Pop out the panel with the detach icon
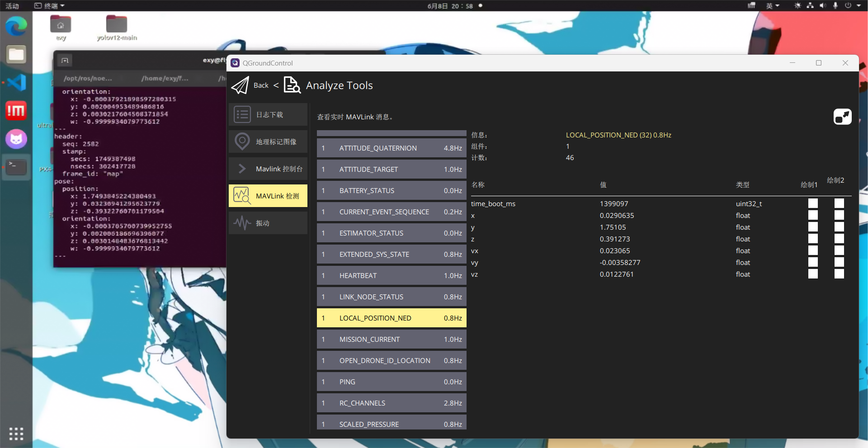Image resolution: width=868 pixels, height=448 pixels. [x=843, y=117]
